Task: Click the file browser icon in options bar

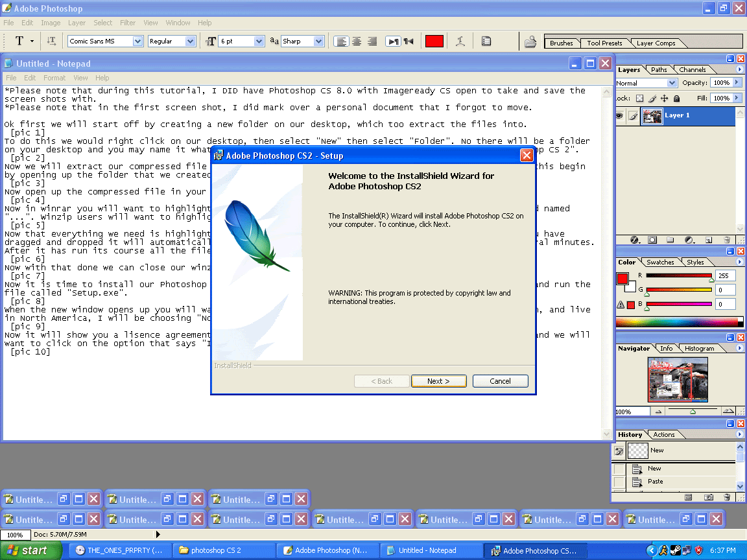Action: [x=530, y=42]
